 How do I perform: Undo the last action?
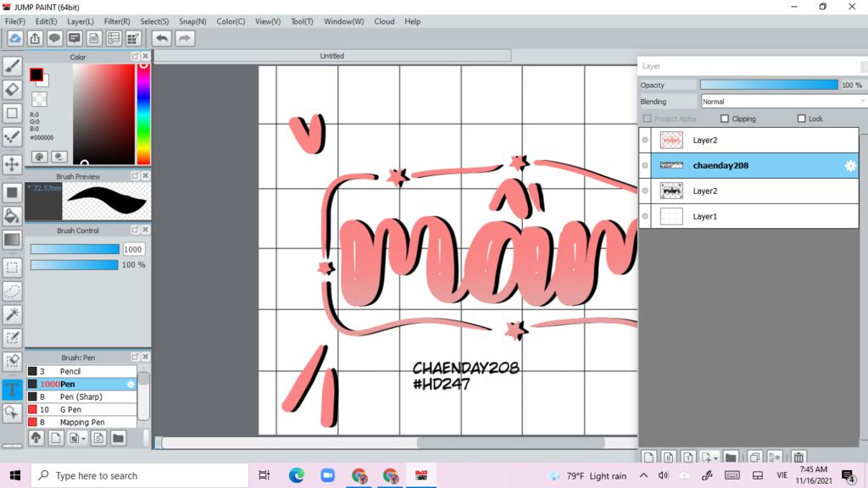(162, 38)
